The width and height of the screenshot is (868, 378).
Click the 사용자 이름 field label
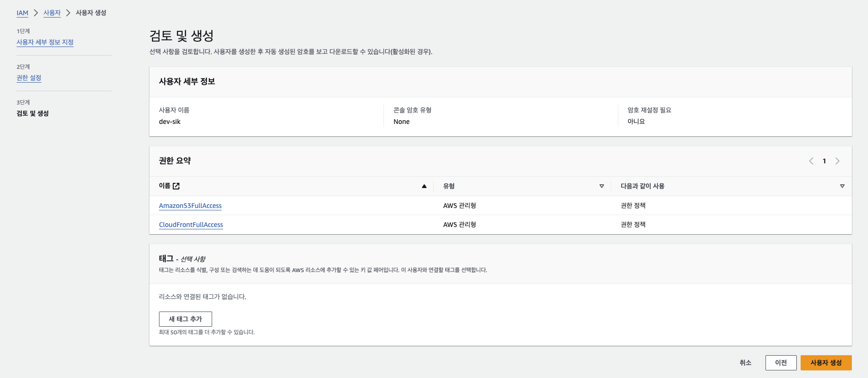point(174,110)
